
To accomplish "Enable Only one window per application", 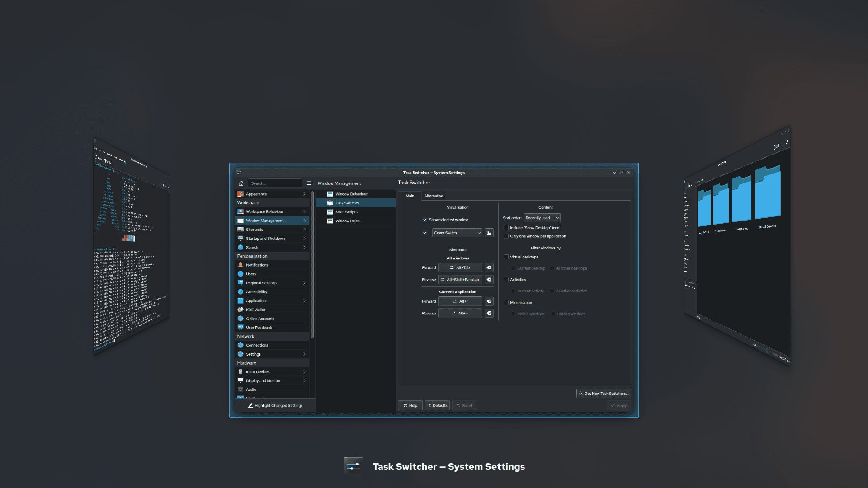I will (506, 236).
